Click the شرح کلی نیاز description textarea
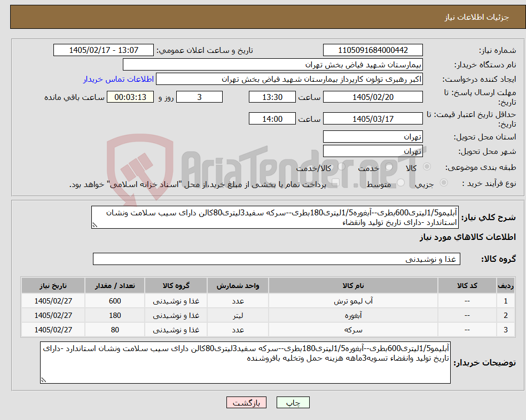 coord(274,217)
